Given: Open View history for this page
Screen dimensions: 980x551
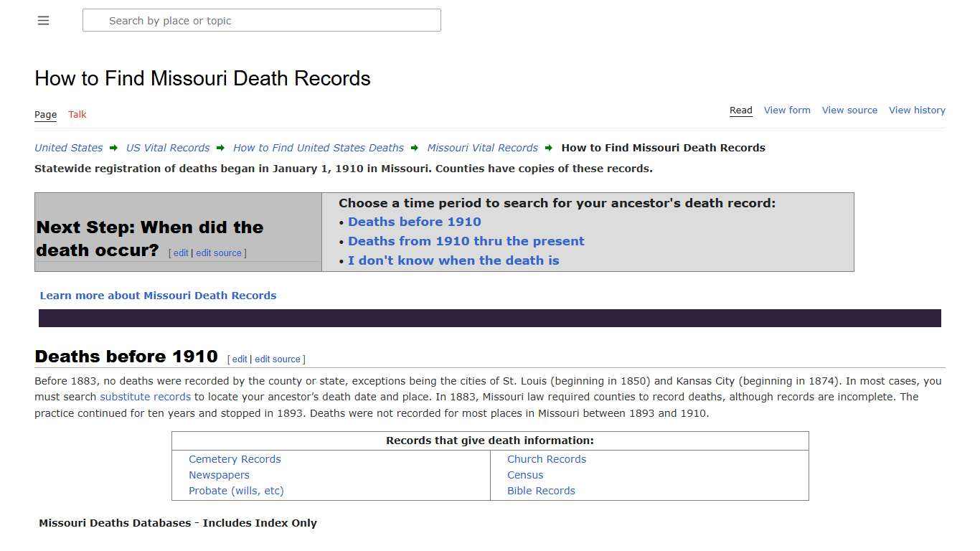Looking at the screenshot, I should (917, 110).
